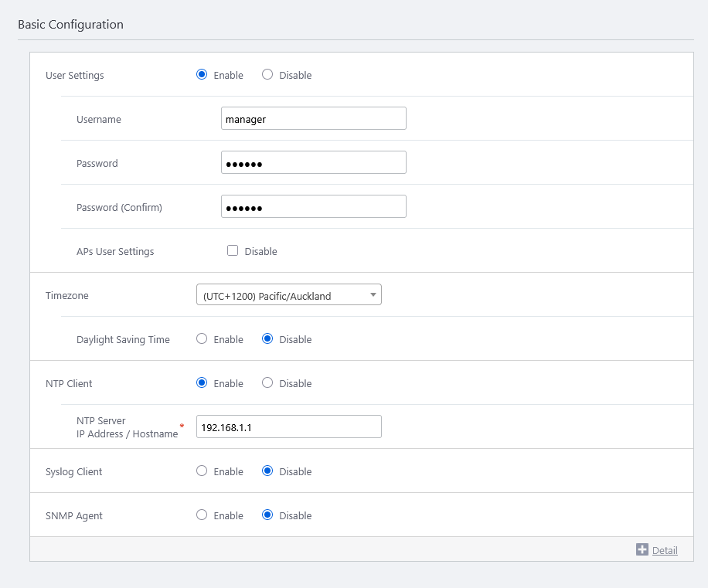Viewport: 708px width, 588px height.
Task: Enable Daylight Saving Time
Action: pos(203,339)
